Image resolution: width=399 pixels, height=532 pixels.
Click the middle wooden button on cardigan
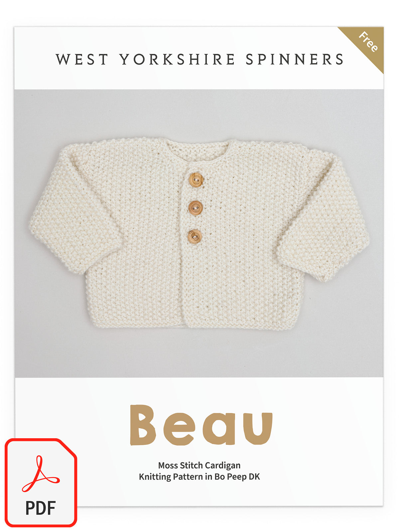click(196, 208)
